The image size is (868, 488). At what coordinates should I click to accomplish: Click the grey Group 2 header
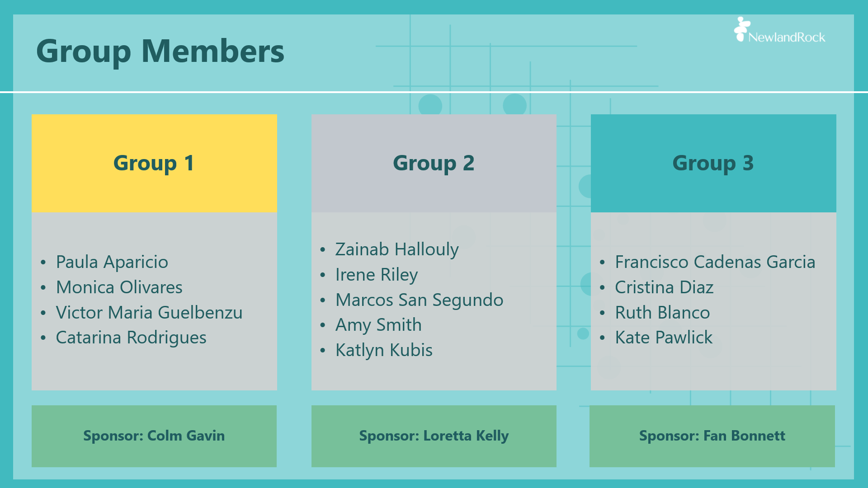434,163
